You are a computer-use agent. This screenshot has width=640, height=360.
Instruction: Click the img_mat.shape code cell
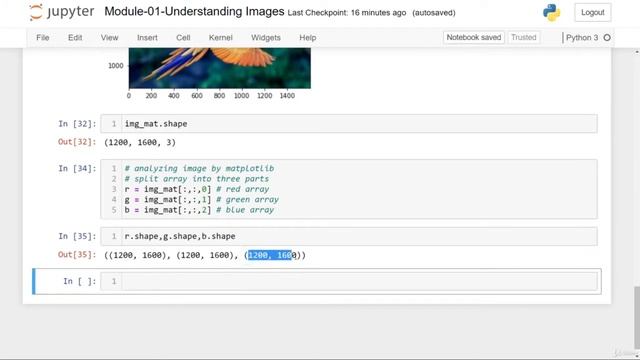tap(349, 124)
